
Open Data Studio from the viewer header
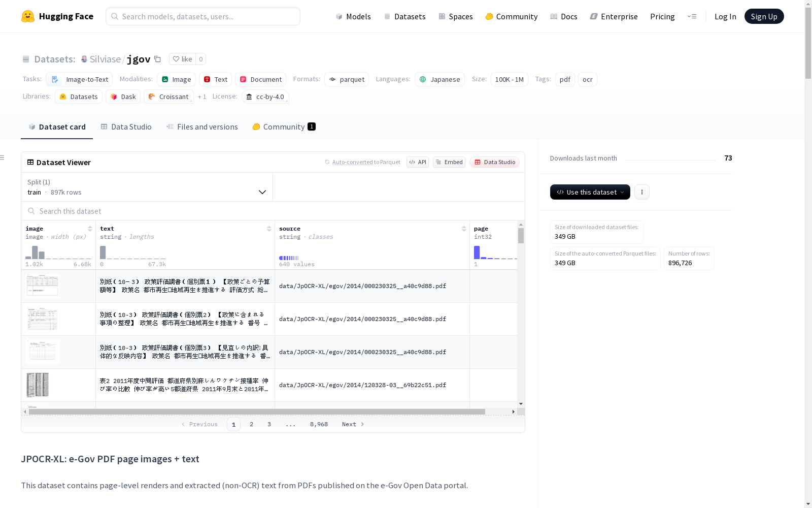tap(495, 162)
